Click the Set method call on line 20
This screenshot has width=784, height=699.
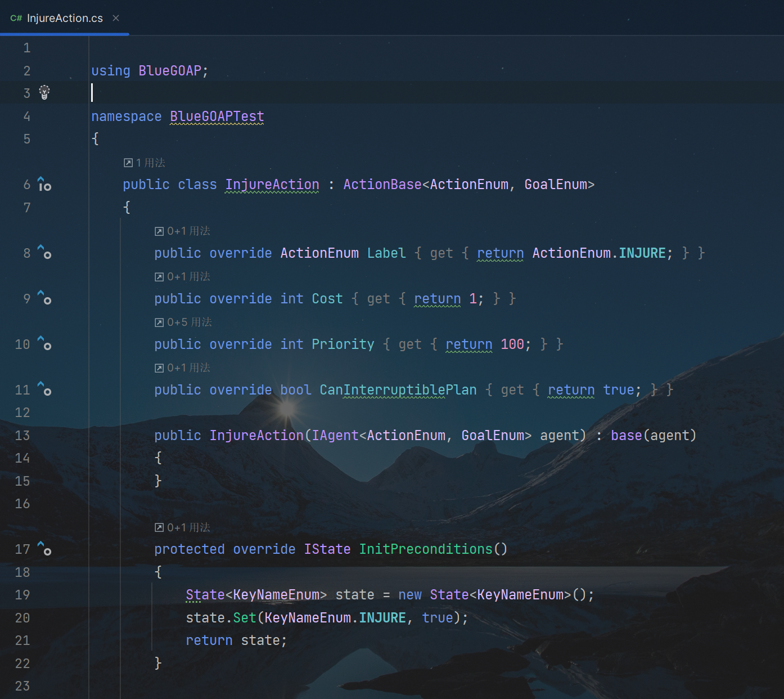pos(245,618)
